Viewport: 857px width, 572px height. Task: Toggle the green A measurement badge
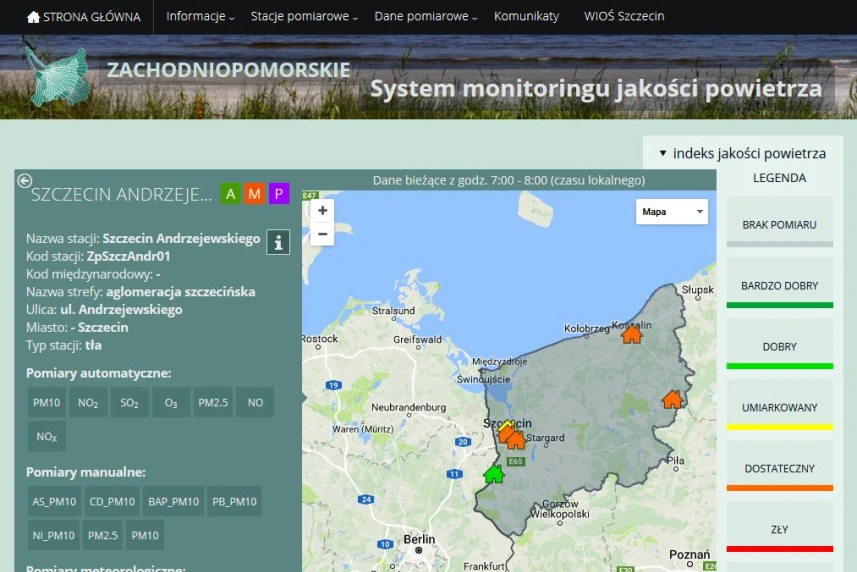tap(230, 194)
